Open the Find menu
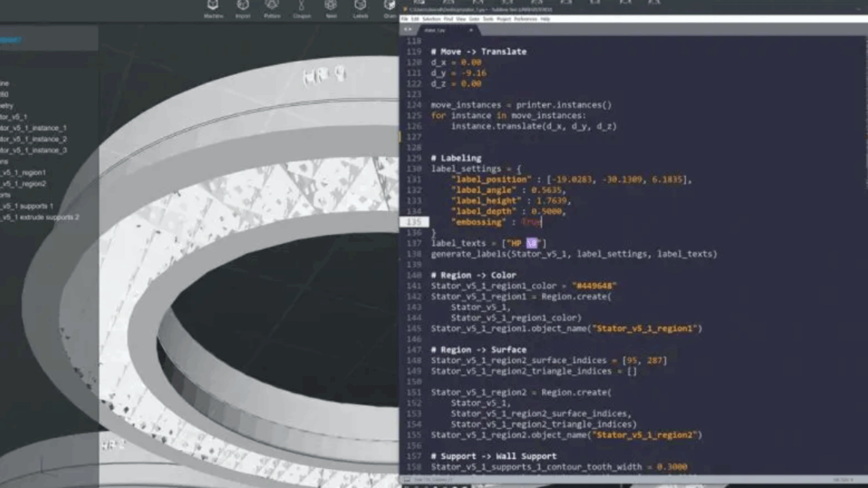868x488 pixels. click(x=448, y=19)
